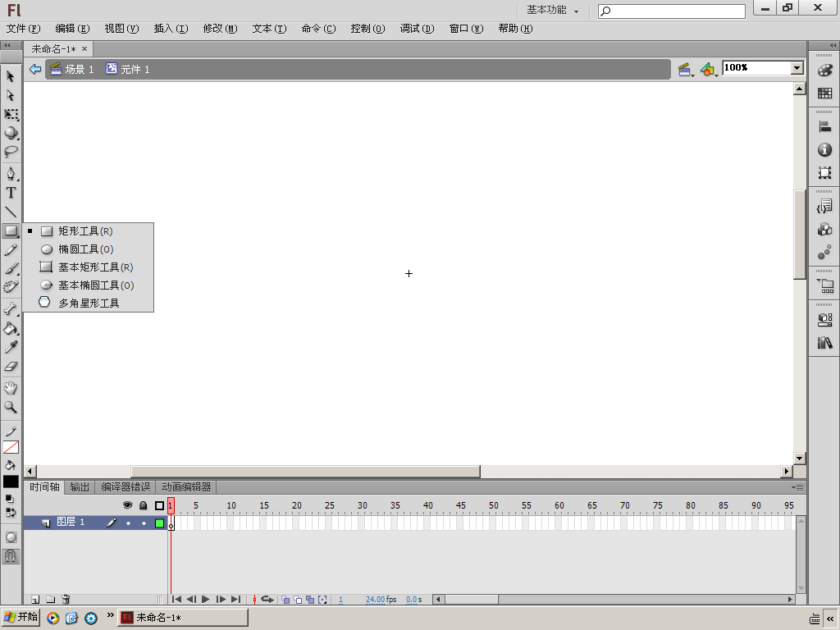Open the Code Snippets panel icon

[x=825, y=206]
